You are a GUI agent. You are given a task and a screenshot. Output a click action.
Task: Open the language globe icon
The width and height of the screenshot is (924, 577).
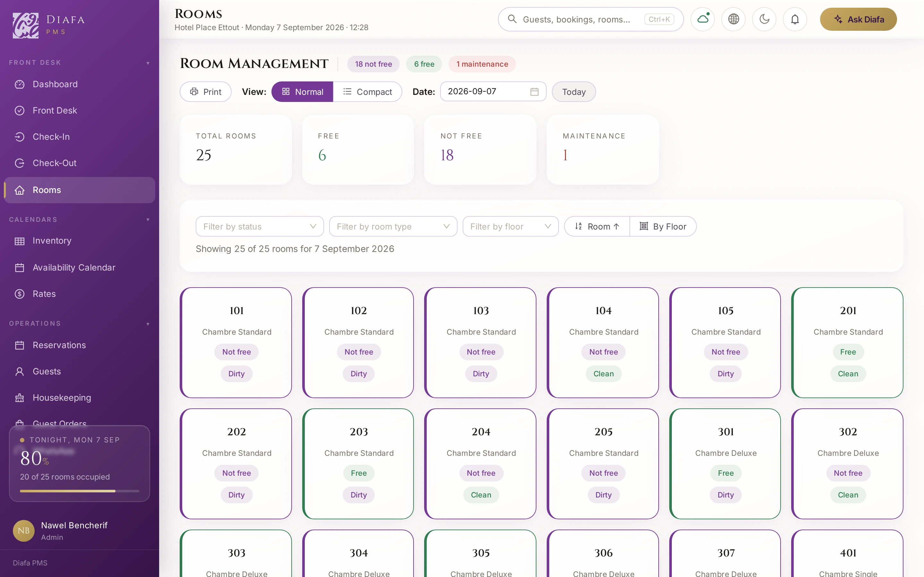(x=733, y=19)
